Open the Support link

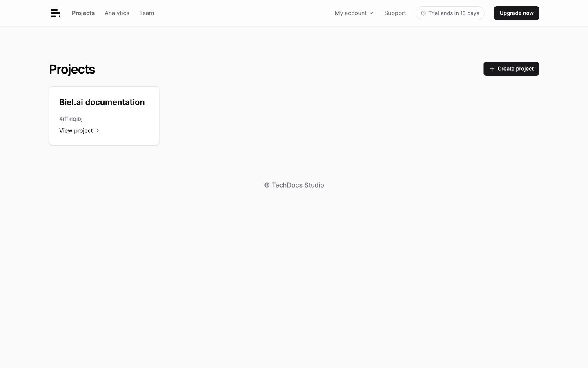click(395, 13)
